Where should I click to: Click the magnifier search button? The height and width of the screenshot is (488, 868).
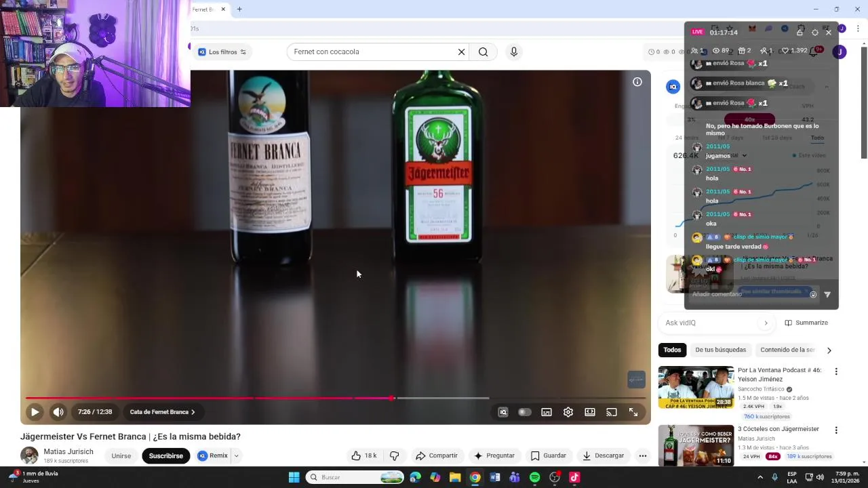483,52
